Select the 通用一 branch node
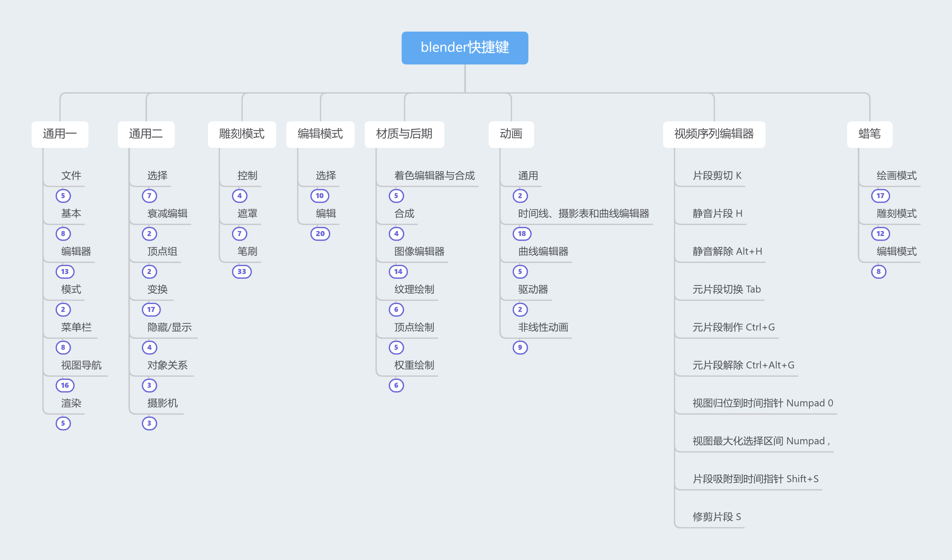Viewport: 952px width, 560px height. coord(60,134)
